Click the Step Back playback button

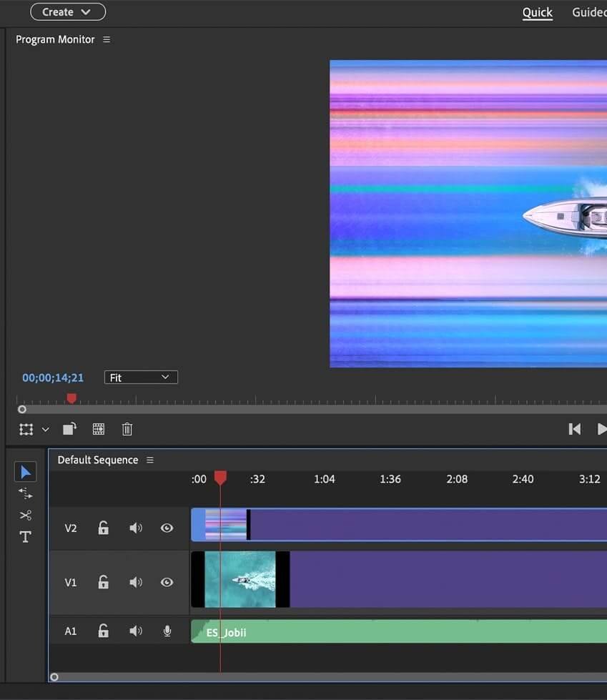tap(574, 429)
